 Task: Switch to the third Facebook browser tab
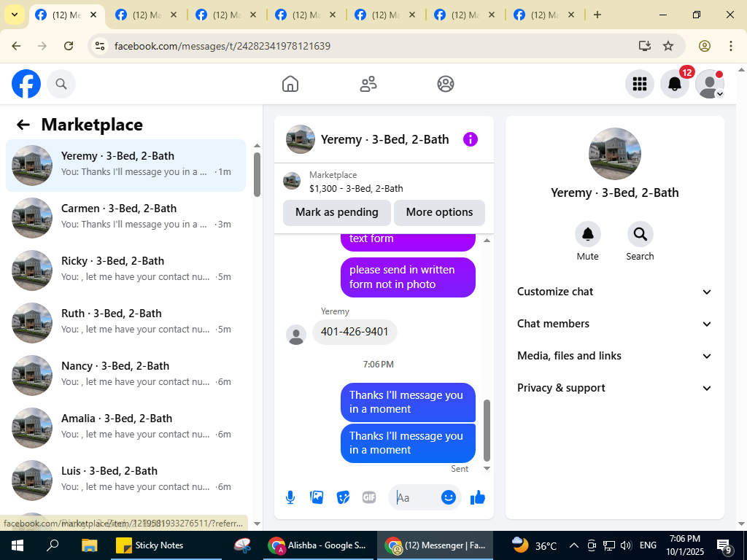(227, 15)
